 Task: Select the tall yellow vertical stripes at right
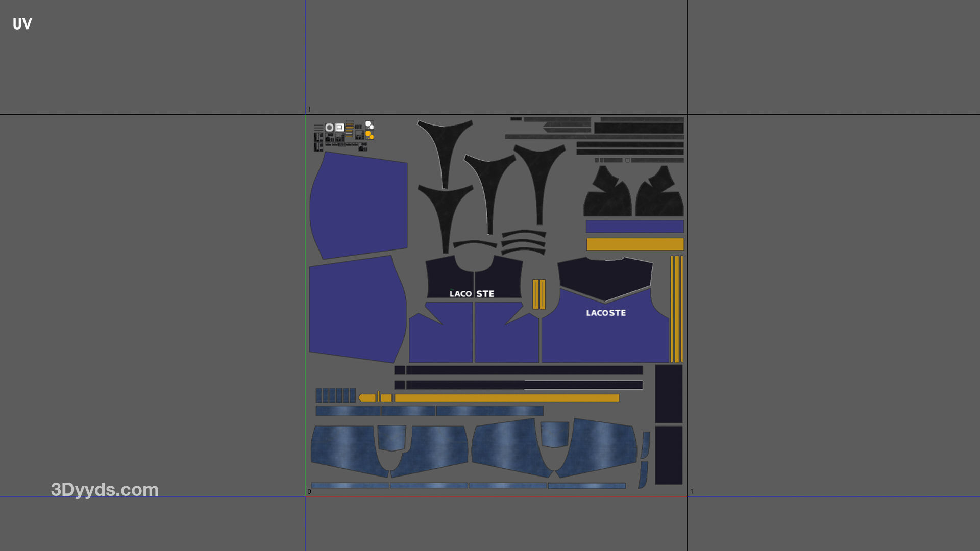677,309
